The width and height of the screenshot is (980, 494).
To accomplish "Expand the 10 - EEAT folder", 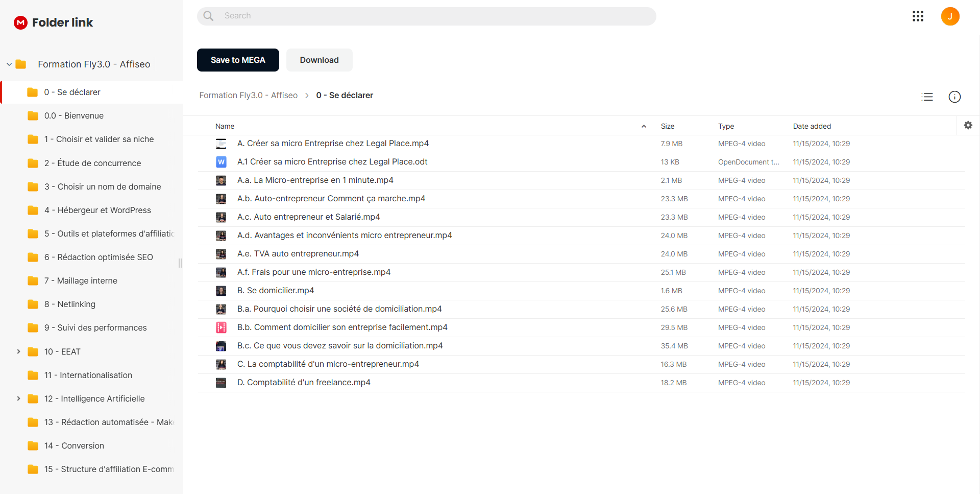I will coord(18,351).
